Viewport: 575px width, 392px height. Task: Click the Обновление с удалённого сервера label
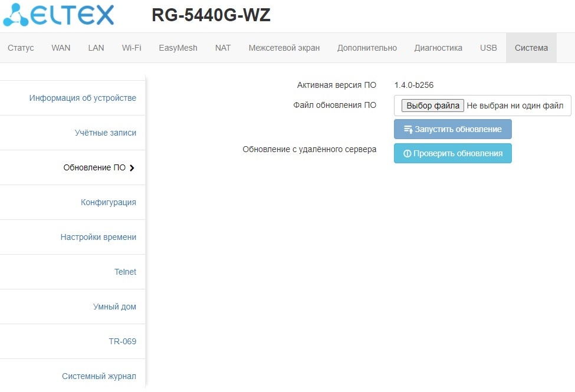310,149
